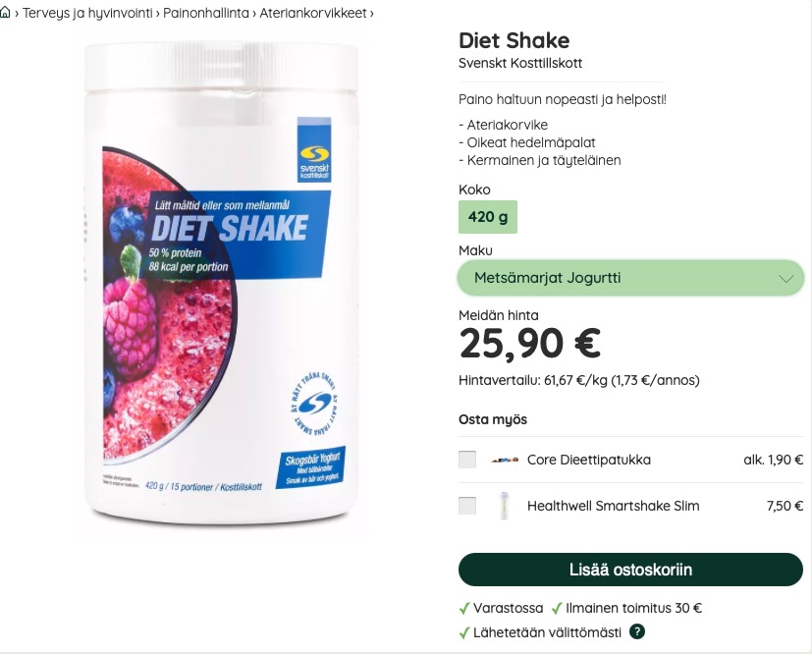This screenshot has width=812, height=654.
Task: Go to the home page icon in breadcrumb
Action: tap(5, 13)
